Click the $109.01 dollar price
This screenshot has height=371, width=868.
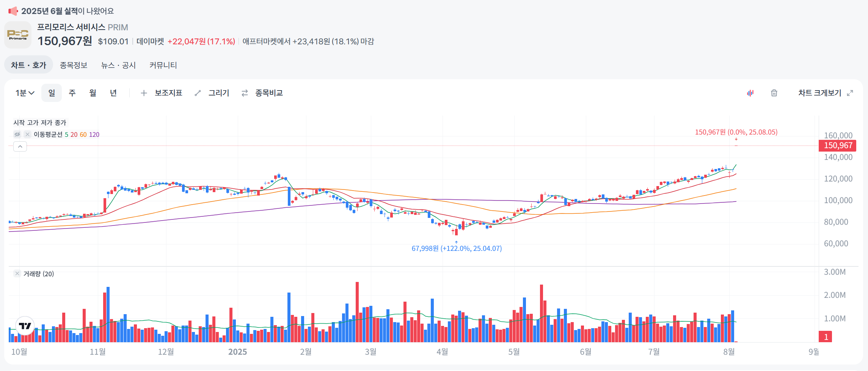pyautogui.click(x=113, y=41)
